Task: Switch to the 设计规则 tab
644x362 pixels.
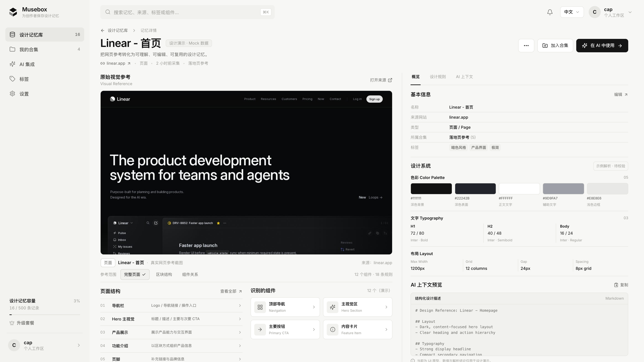Action: click(x=438, y=77)
